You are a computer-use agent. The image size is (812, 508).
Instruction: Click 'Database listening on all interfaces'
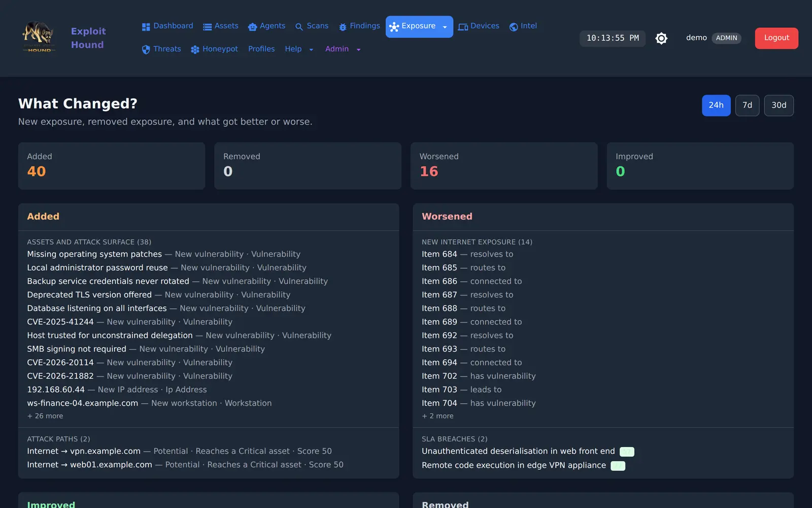tap(97, 308)
